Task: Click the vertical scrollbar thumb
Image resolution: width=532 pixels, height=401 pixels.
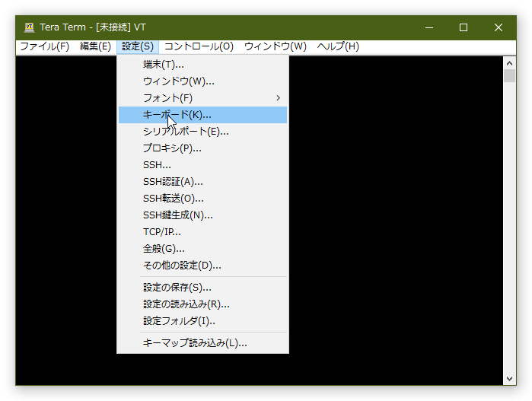Action: click(x=509, y=75)
